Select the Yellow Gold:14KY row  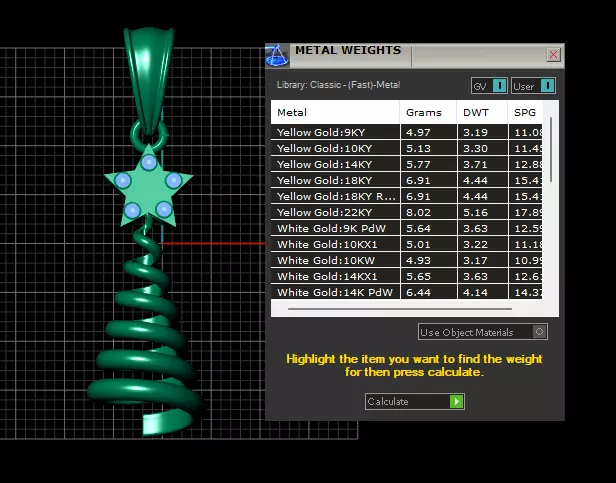[x=407, y=164]
